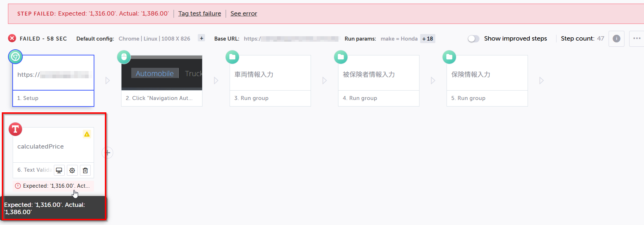
Task: Click the 'FAILED - 58 SEC' status text
Action: tap(43, 39)
